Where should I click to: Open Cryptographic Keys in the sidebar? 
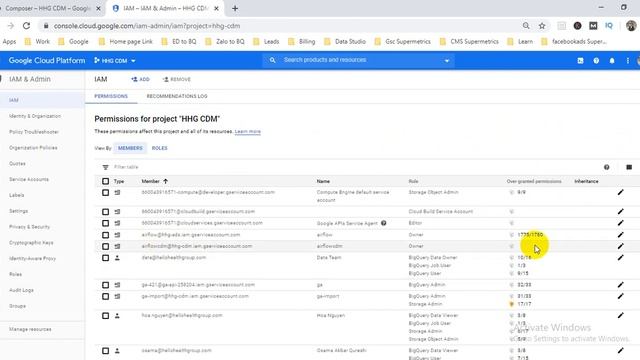point(31,242)
